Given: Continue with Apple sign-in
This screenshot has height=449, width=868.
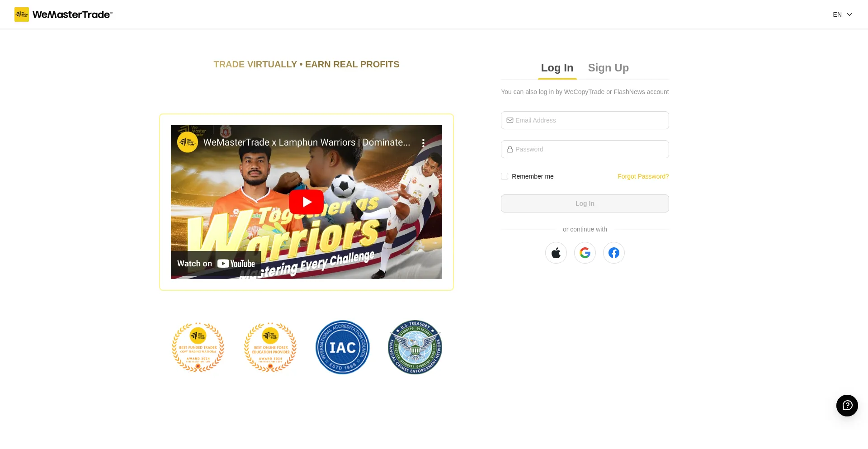Looking at the screenshot, I should [556, 253].
